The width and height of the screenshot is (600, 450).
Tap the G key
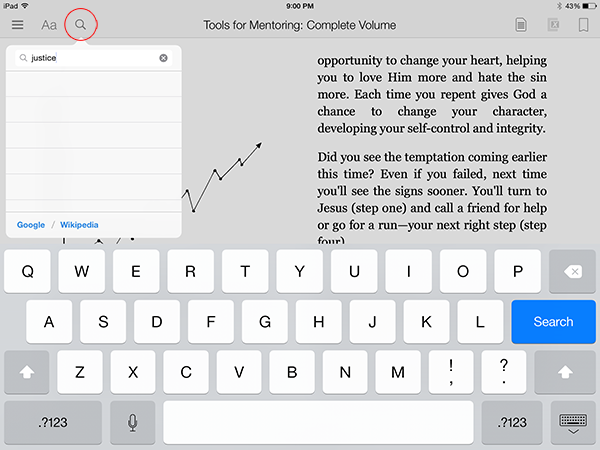(265, 322)
